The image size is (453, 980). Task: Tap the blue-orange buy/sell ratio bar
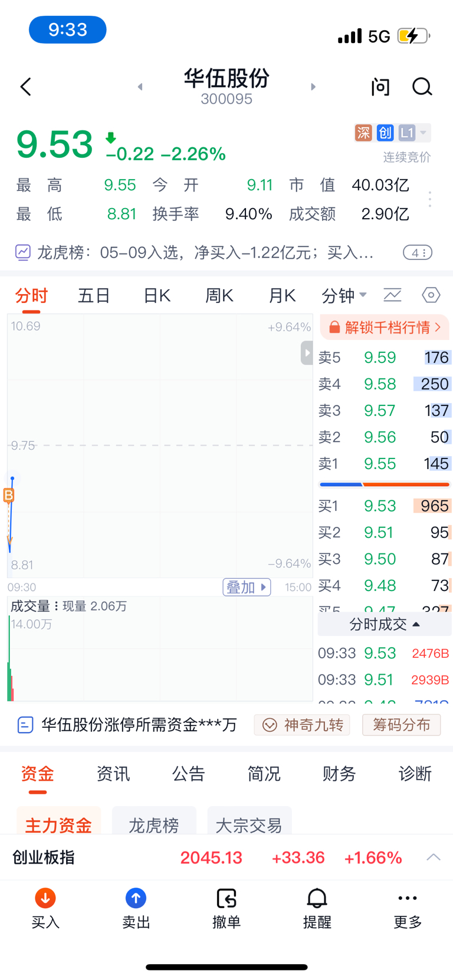point(385,484)
